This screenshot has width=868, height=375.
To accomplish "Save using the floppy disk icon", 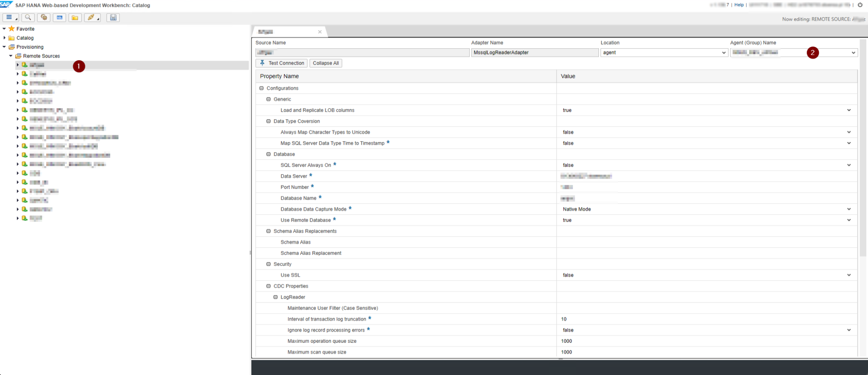I will click(113, 17).
